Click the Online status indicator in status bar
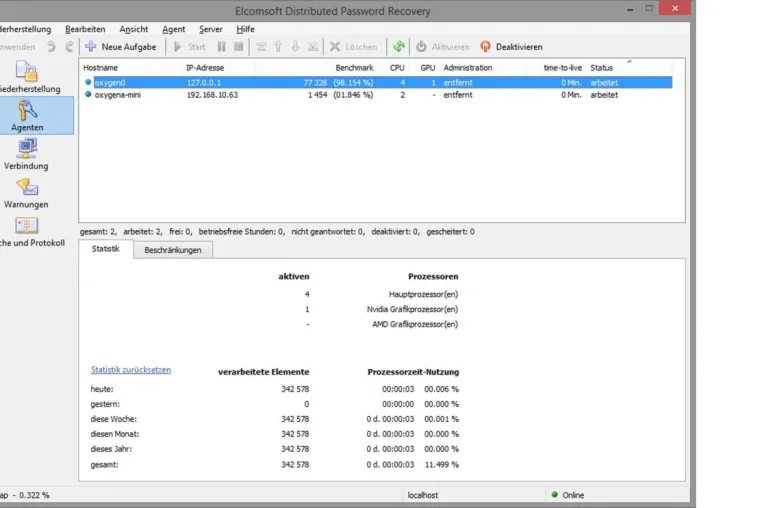 click(x=568, y=495)
